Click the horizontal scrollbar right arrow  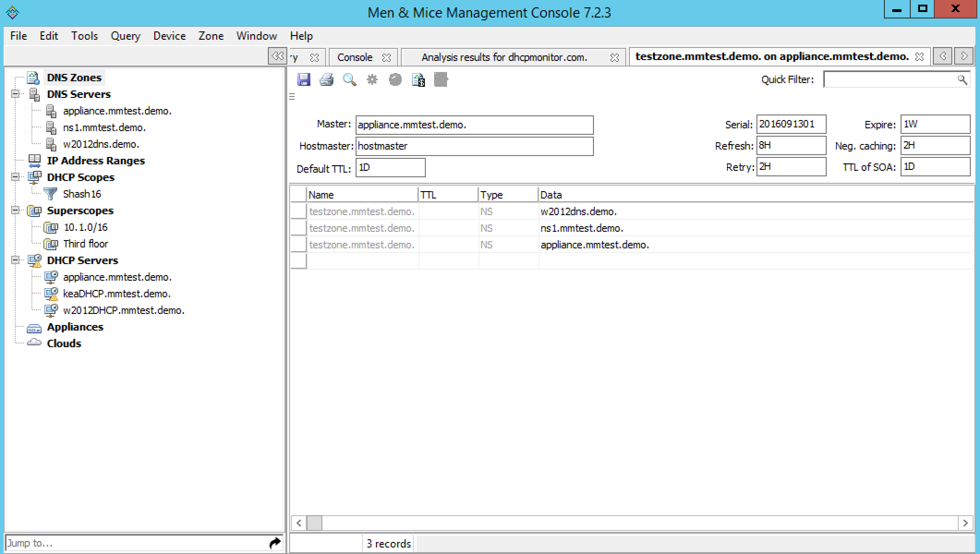965,523
